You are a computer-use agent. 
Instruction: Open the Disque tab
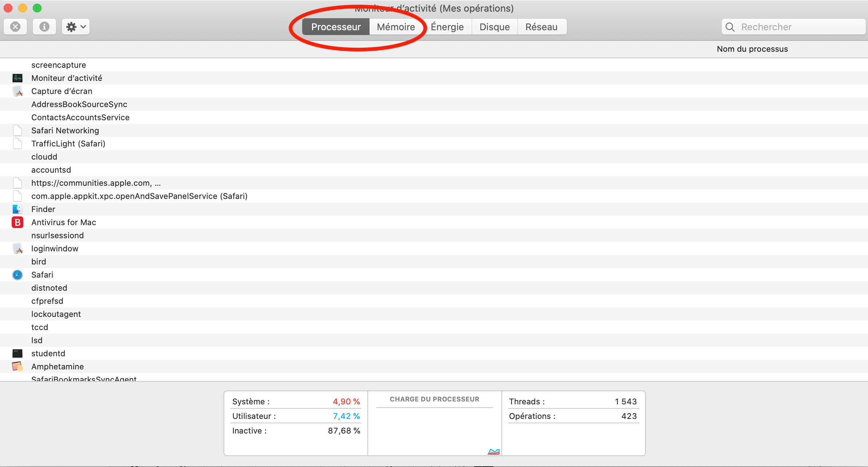point(494,27)
